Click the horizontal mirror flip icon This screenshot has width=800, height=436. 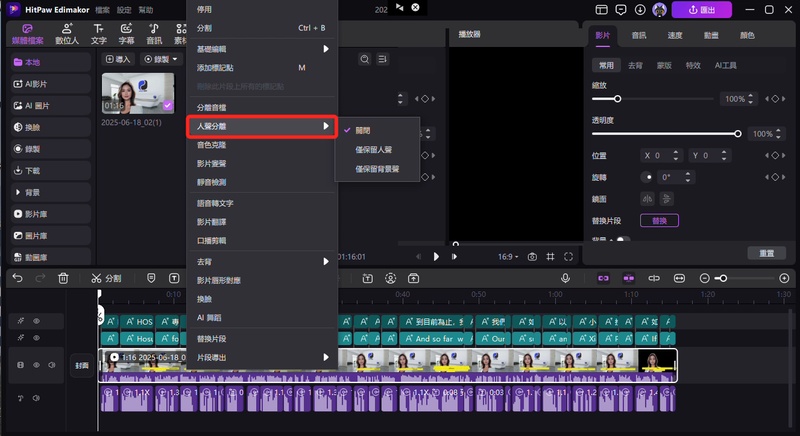click(645, 198)
